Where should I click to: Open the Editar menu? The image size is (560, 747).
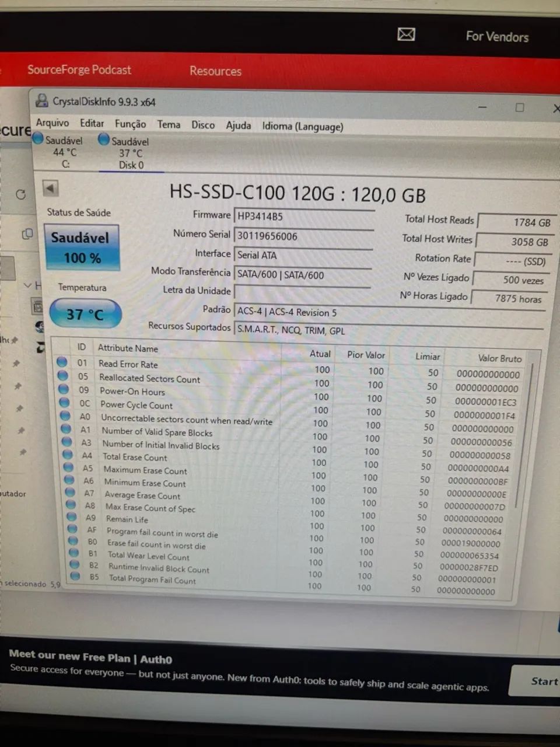[92, 123]
